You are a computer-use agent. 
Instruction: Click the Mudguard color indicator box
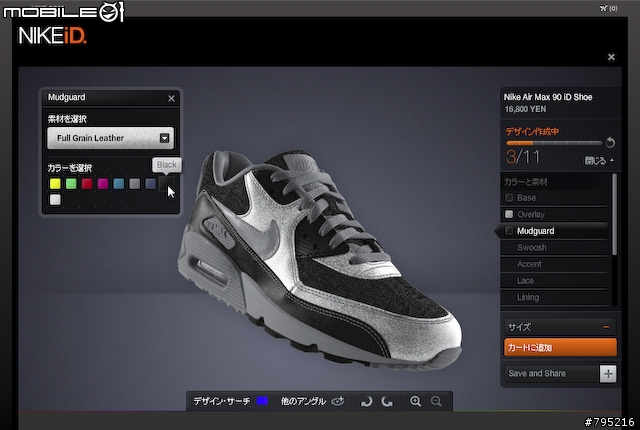[509, 231]
